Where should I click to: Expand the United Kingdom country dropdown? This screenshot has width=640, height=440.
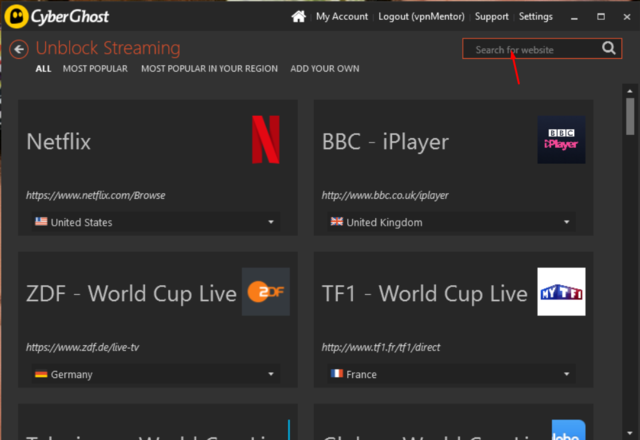tap(451, 222)
